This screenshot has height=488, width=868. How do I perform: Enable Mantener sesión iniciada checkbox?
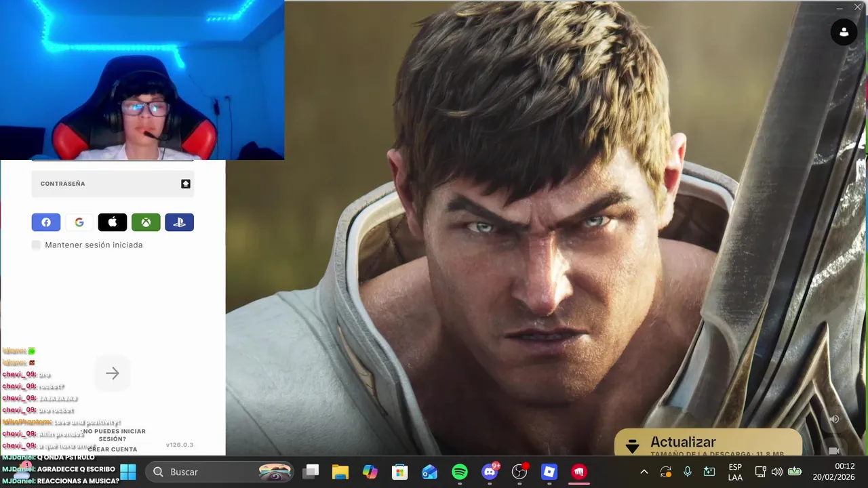point(37,245)
